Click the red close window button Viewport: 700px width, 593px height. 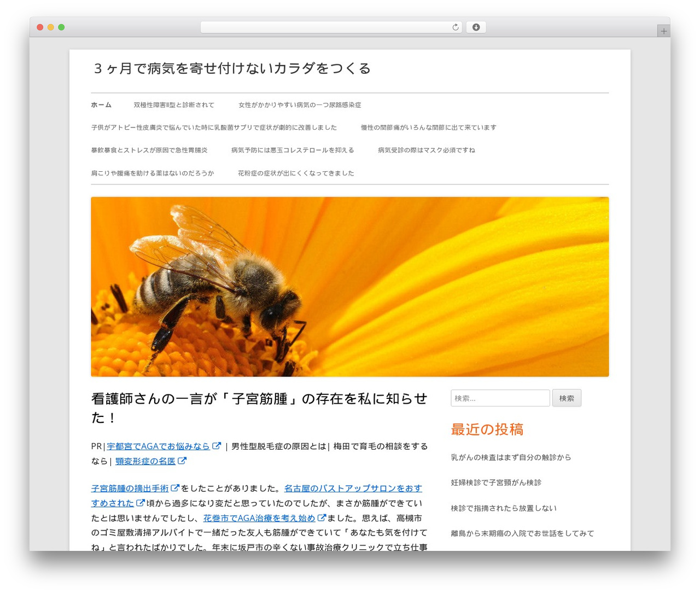click(40, 27)
